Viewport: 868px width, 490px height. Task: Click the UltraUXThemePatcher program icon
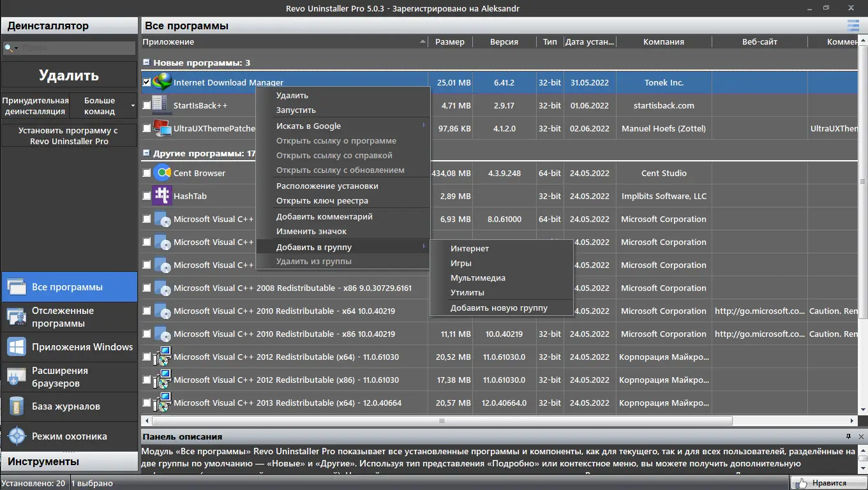pyautogui.click(x=163, y=128)
